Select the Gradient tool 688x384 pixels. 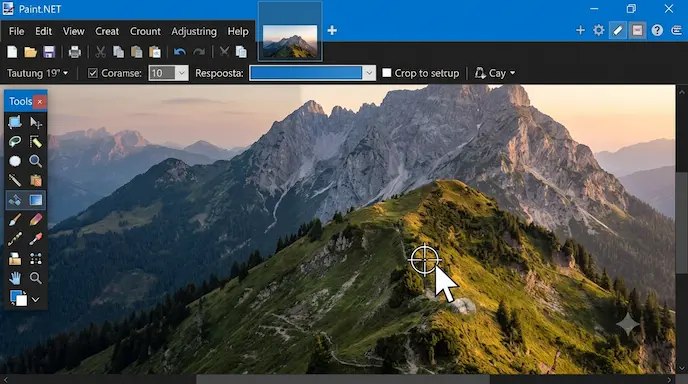point(36,200)
